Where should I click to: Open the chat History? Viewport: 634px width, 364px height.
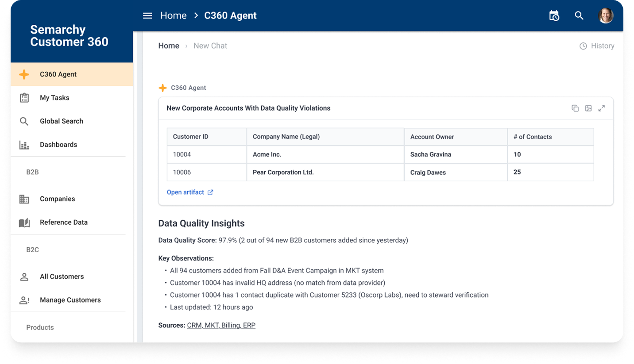597,46
